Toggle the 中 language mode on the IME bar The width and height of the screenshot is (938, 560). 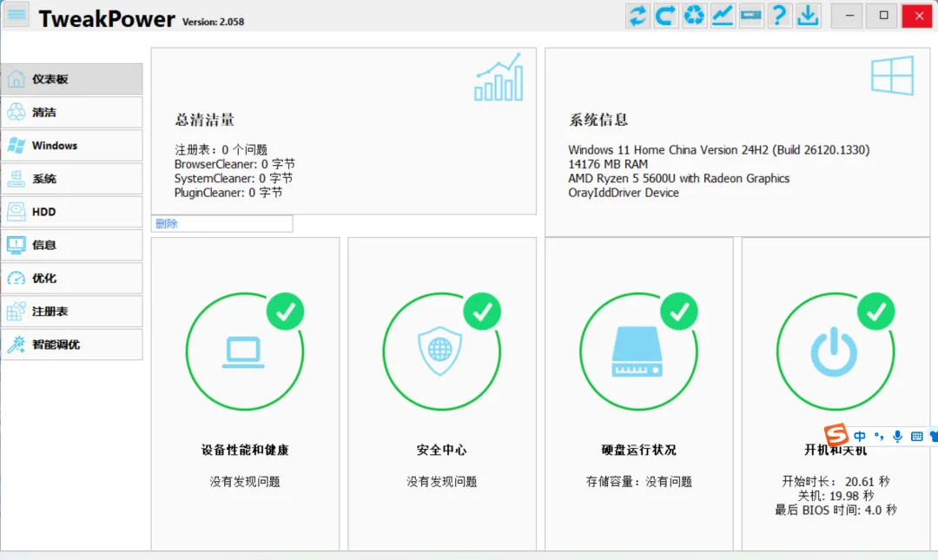click(860, 436)
